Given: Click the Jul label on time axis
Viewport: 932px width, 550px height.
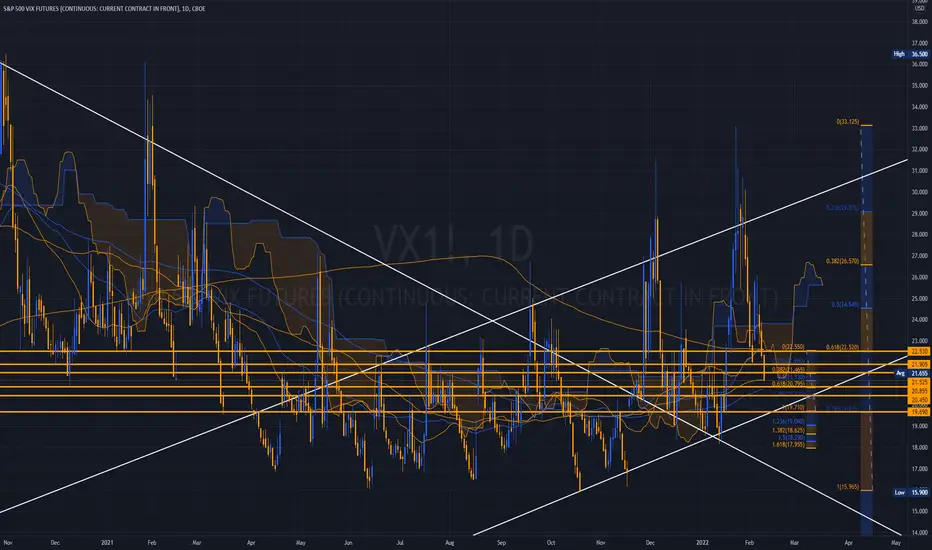Looking at the screenshot, I should tap(400, 542).
